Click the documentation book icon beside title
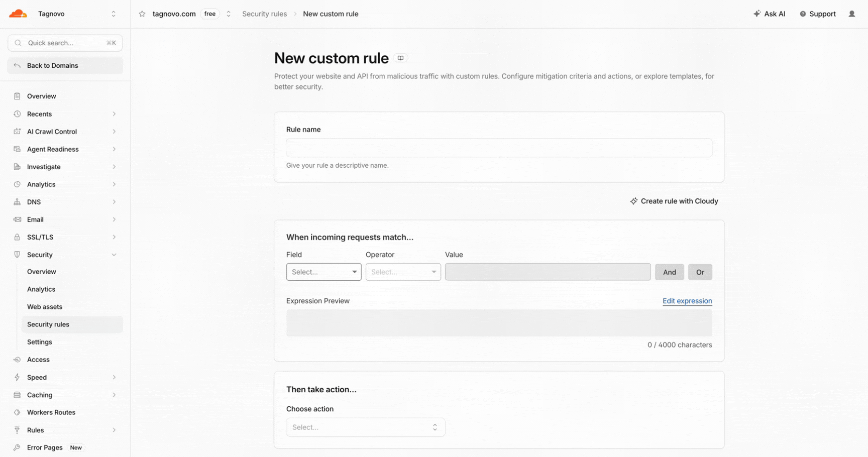This screenshot has width=868, height=457. coord(400,58)
